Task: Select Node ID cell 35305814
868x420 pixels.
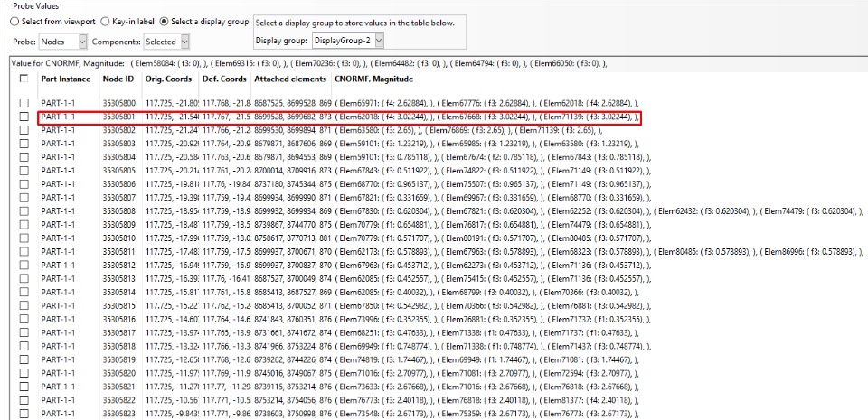Action: pyautogui.click(x=119, y=292)
